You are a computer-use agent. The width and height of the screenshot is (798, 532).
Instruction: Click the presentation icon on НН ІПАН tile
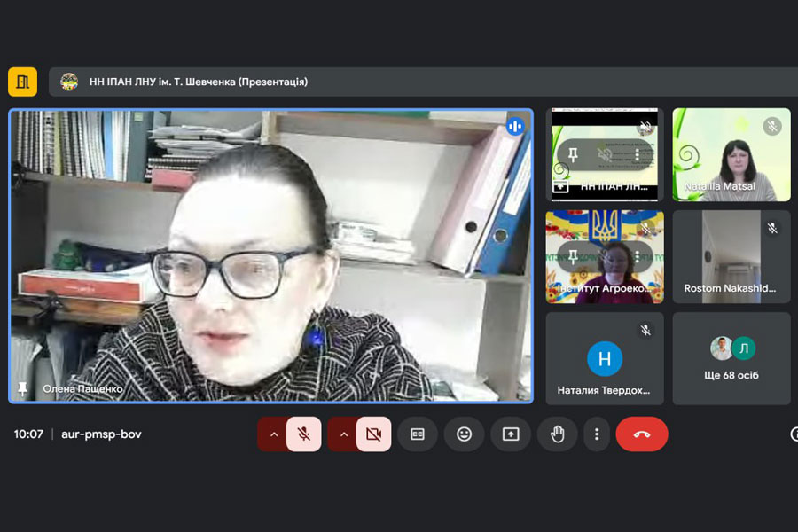[x=560, y=186]
